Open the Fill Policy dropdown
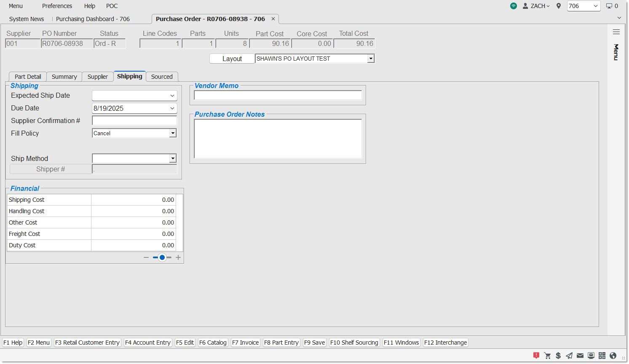629x364 pixels. point(172,133)
